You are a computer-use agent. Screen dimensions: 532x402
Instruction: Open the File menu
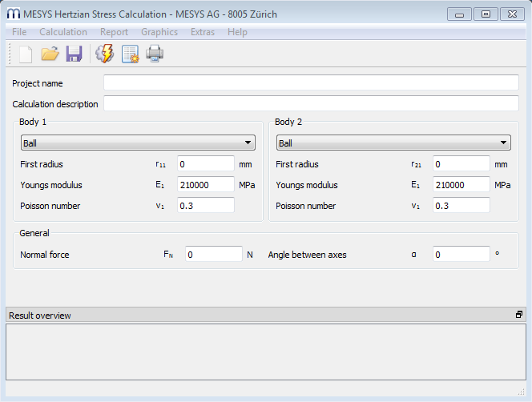[x=19, y=32]
